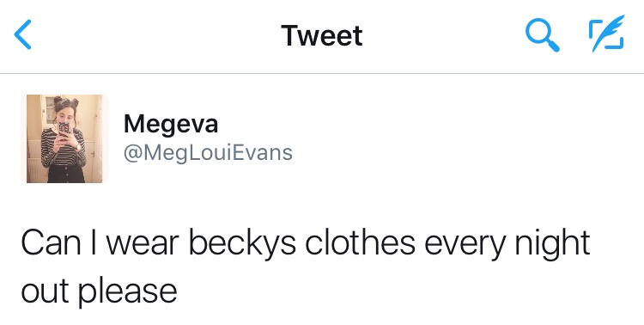Tap the word 'wear' in the tweet
Screen dimensions: 644x325
[143, 243]
